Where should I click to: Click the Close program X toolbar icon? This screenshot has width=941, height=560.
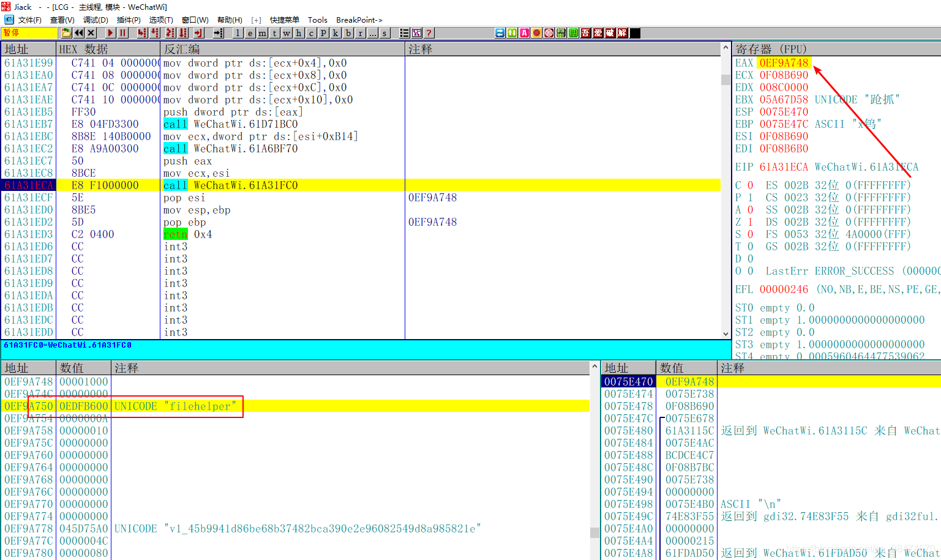91,33
